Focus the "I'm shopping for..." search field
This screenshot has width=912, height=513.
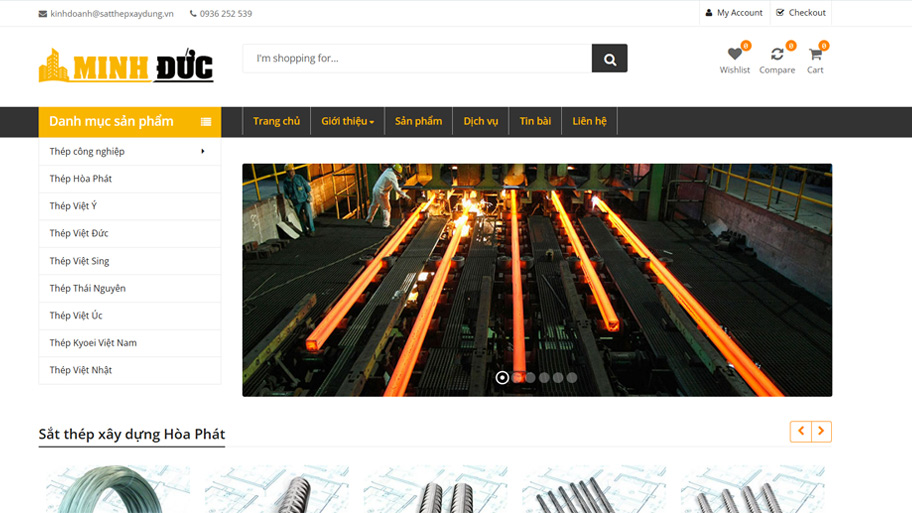click(417, 58)
